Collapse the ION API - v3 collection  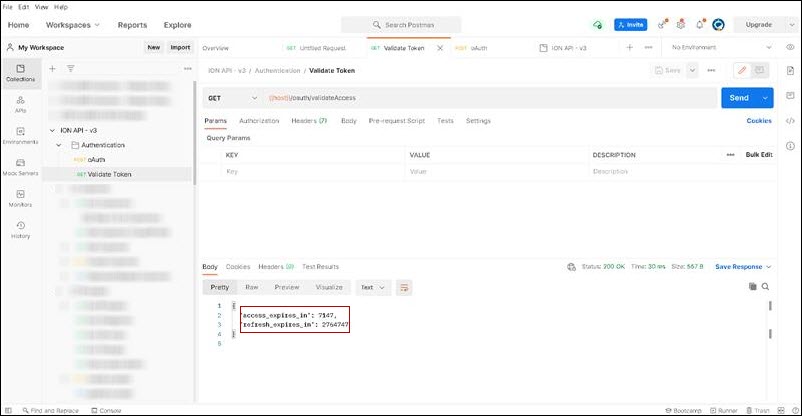click(52, 130)
